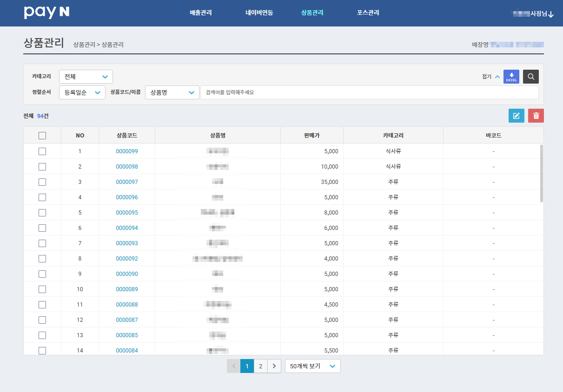Open product code 0000088 link
Screen dimensions: 563x392
[127, 305]
